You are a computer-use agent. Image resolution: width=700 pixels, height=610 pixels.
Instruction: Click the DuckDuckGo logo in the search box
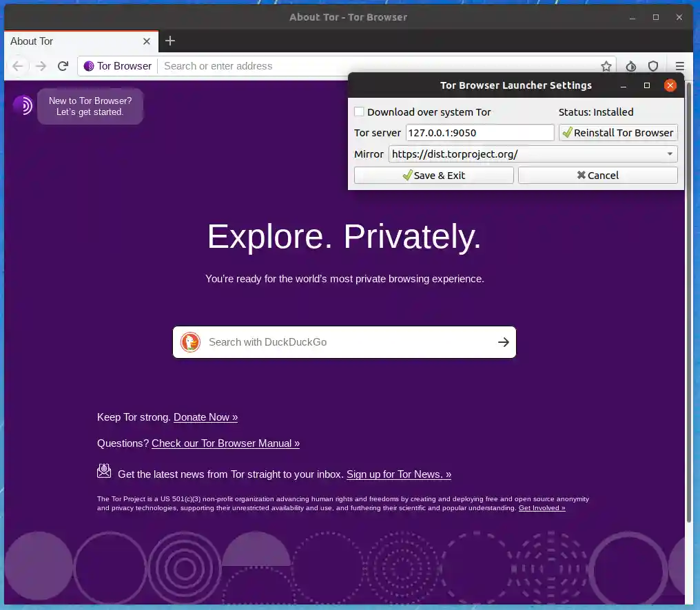[x=190, y=342]
